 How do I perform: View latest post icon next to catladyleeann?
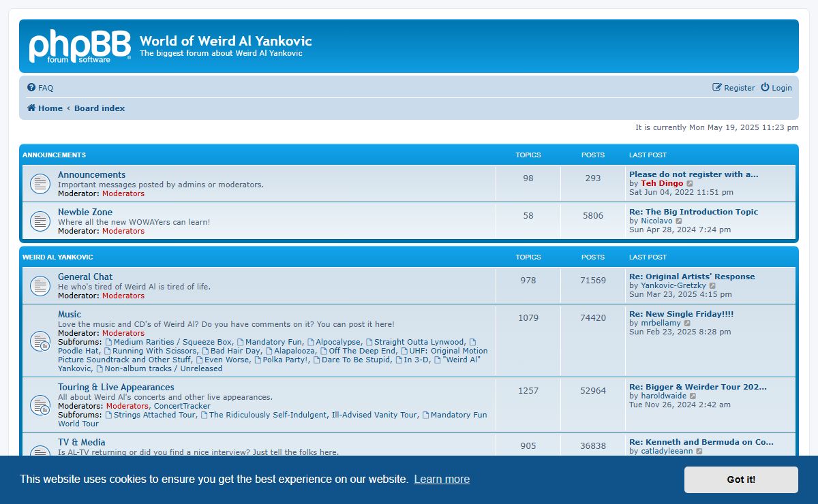[x=699, y=452]
